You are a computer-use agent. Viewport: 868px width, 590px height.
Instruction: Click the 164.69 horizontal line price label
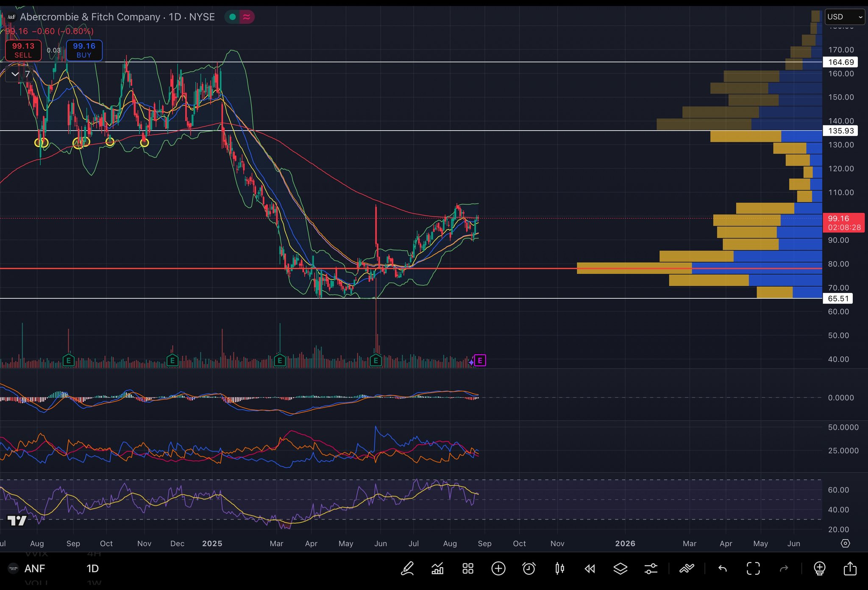(841, 62)
